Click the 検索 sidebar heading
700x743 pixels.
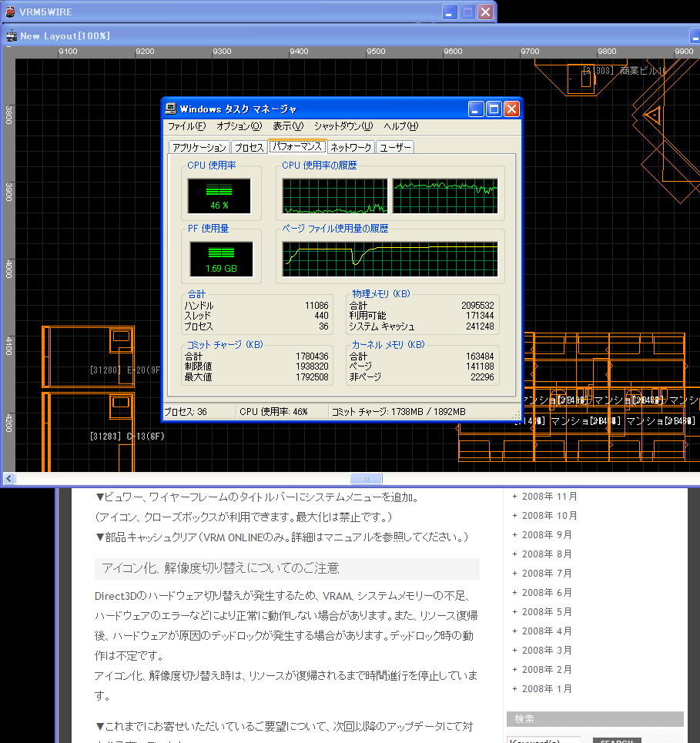[524, 719]
